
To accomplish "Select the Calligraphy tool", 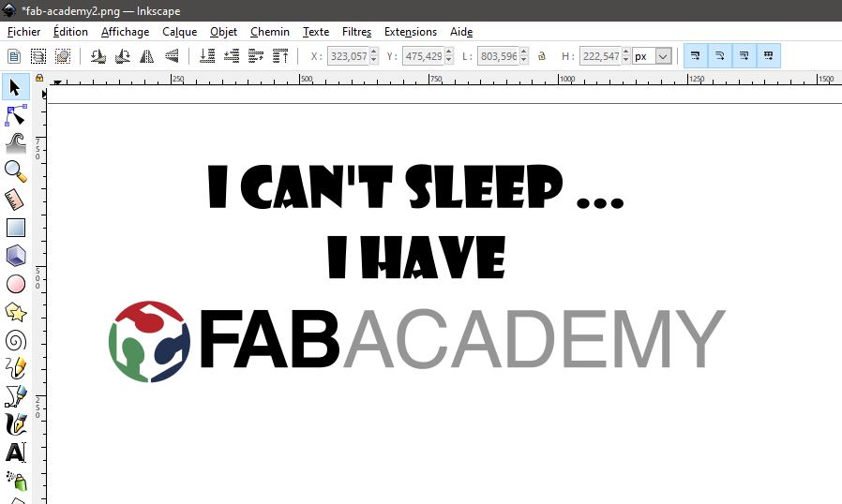I will (x=16, y=424).
